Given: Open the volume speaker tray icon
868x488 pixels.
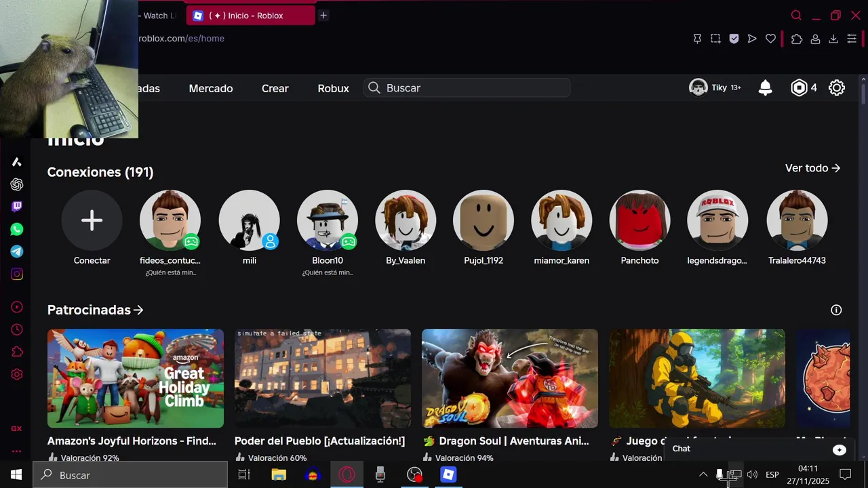Looking at the screenshot, I should click(x=752, y=475).
